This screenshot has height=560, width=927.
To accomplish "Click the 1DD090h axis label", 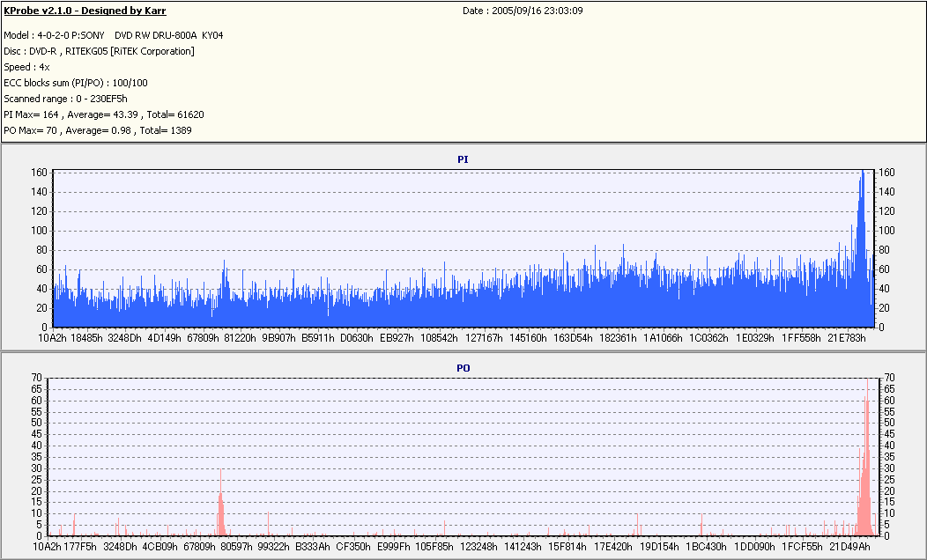I will (754, 547).
